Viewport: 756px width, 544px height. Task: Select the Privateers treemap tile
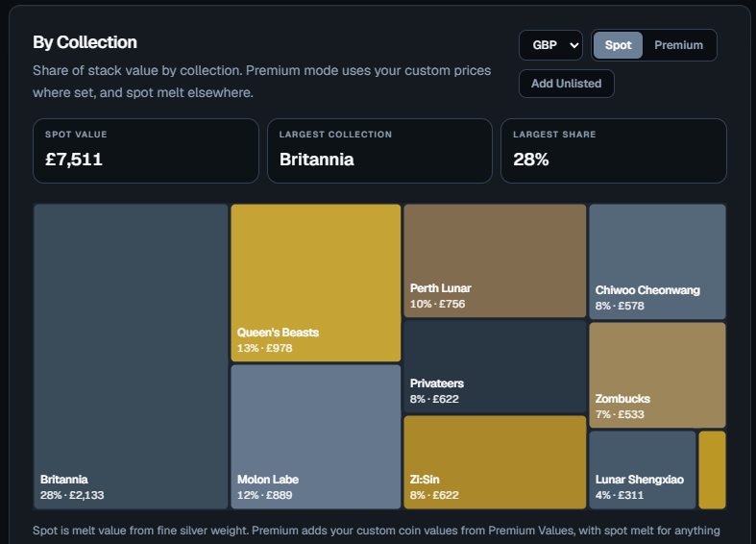495,366
